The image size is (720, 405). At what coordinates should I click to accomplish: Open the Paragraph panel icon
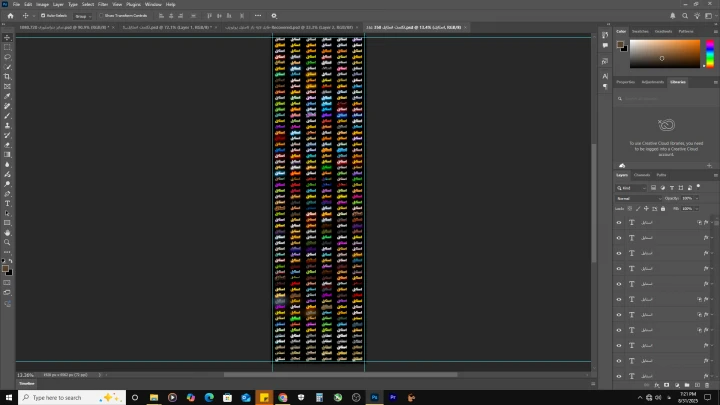[605, 86]
